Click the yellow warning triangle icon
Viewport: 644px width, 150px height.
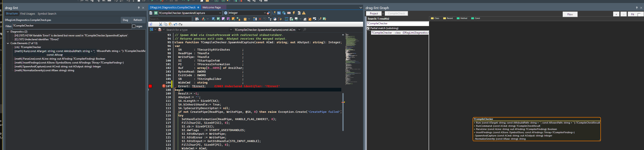tap(304, 13)
